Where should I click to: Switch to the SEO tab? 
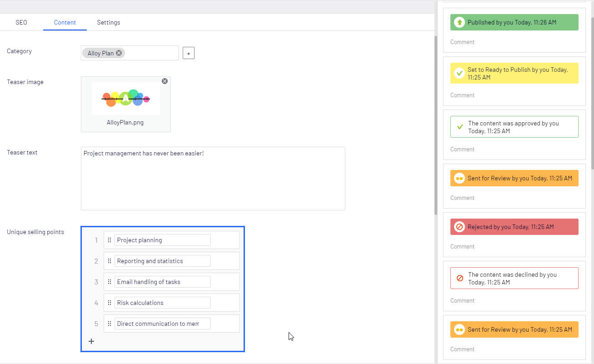click(21, 22)
